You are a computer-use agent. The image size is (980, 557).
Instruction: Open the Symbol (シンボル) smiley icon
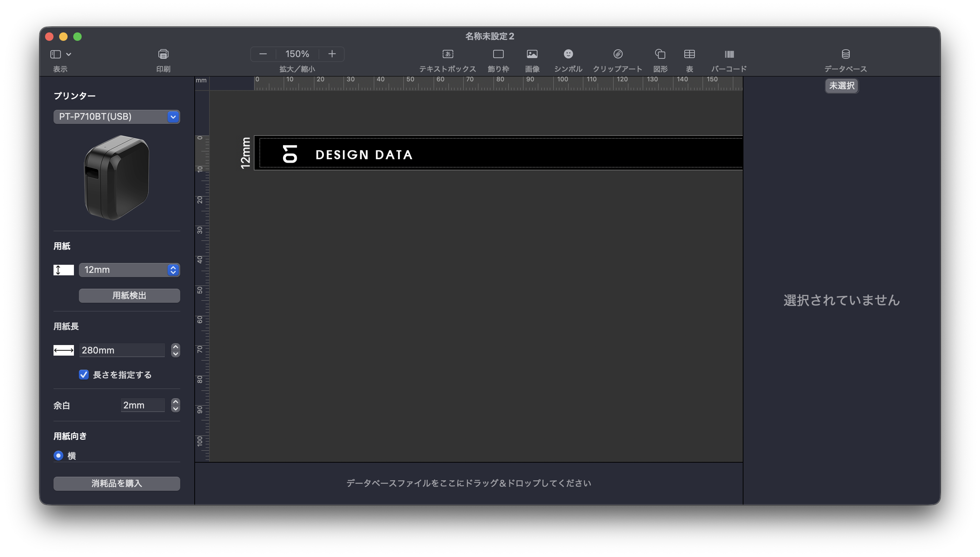(568, 54)
